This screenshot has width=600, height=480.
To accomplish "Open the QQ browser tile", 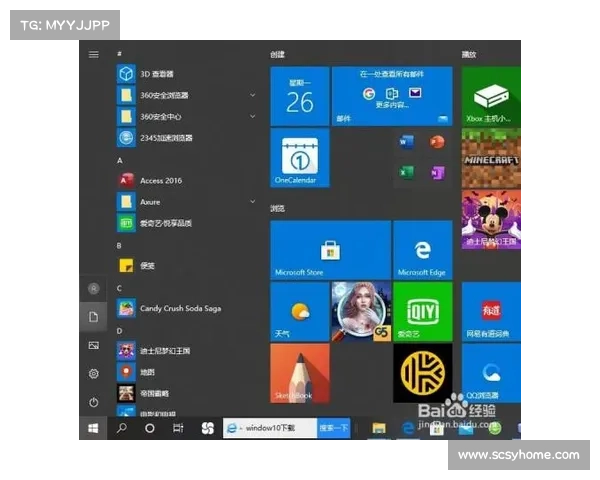I will [491, 373].
